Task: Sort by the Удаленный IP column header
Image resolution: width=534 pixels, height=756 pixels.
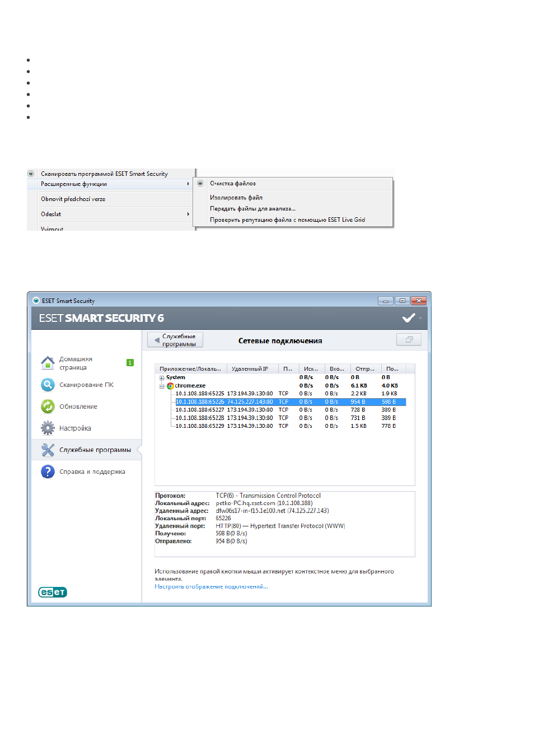Action: [252, 368]
